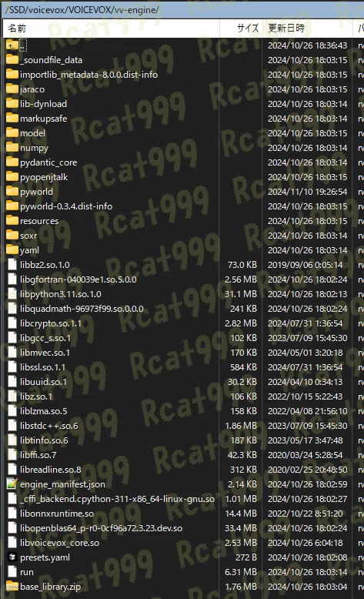Click the libvoicevox_core.so file icon

(12, 543)
